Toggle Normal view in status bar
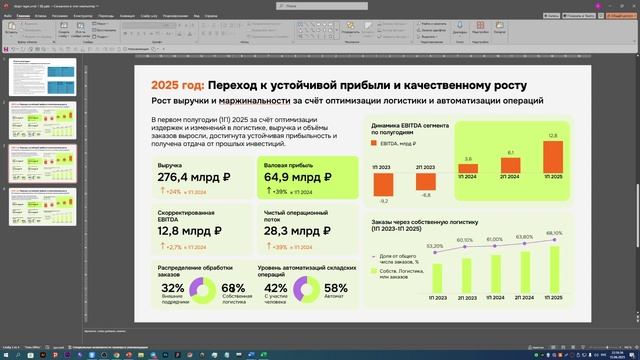This screenshot has height=360, width=640. pos(553,347)
